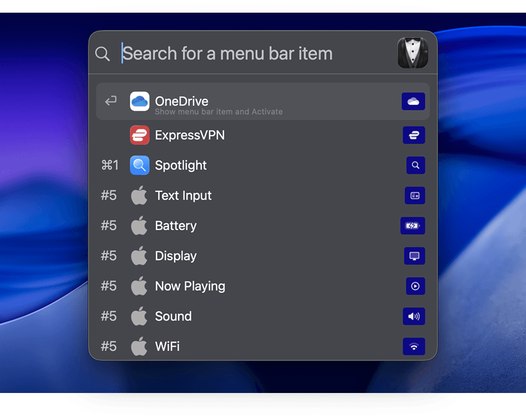This screenshot has height=420, width=526.
Task: Click the Apple logo beside Now Playing
Action: point(139,286)
